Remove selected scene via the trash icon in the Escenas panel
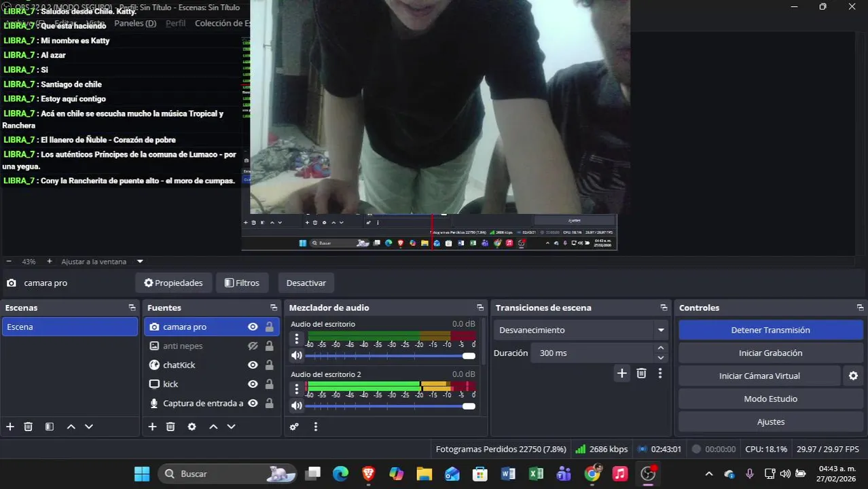Viewport: 868px width, 489px height. pos(29,427)
